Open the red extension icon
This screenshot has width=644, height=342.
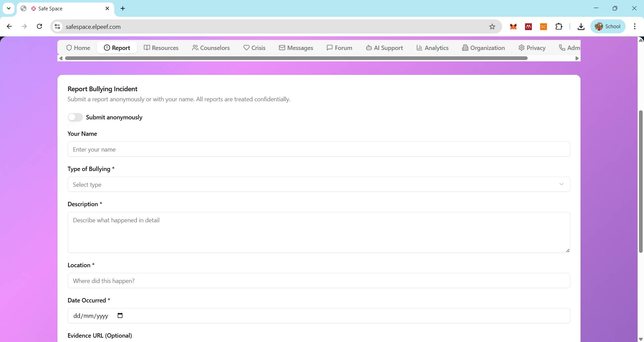point(528,26)
